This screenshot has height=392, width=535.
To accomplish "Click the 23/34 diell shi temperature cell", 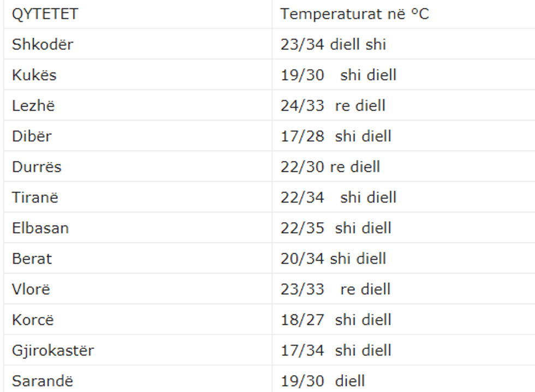I will [x=333, y=44].
